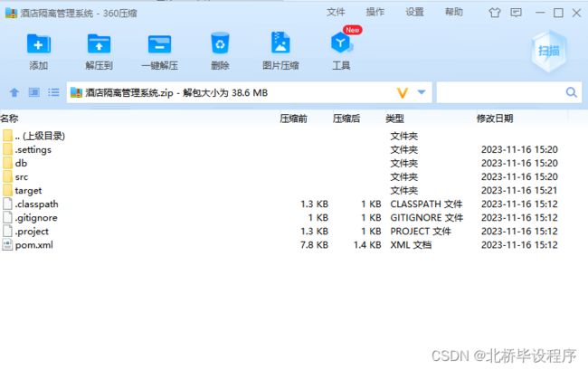
Task: Switch to list view icon
Action: pos(53,92)
